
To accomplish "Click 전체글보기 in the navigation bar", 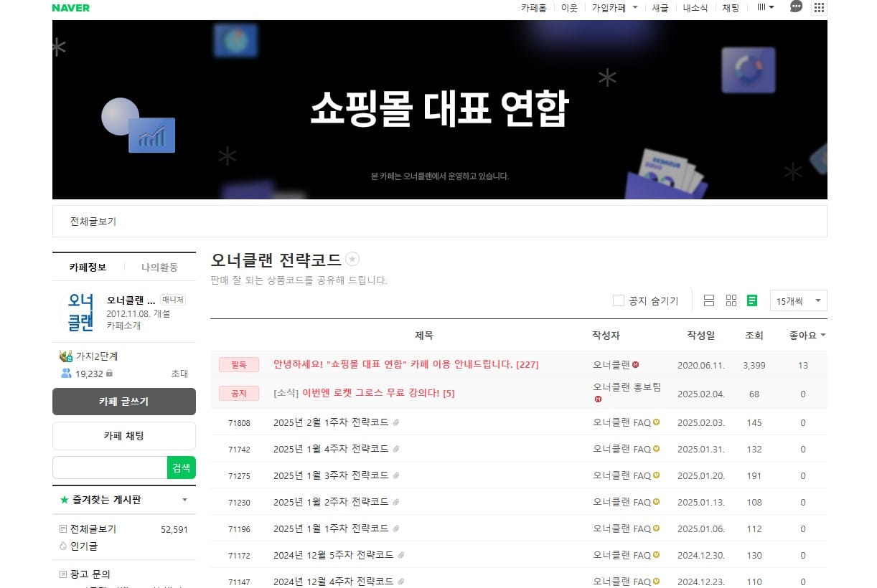I will (x=93, y=222).
